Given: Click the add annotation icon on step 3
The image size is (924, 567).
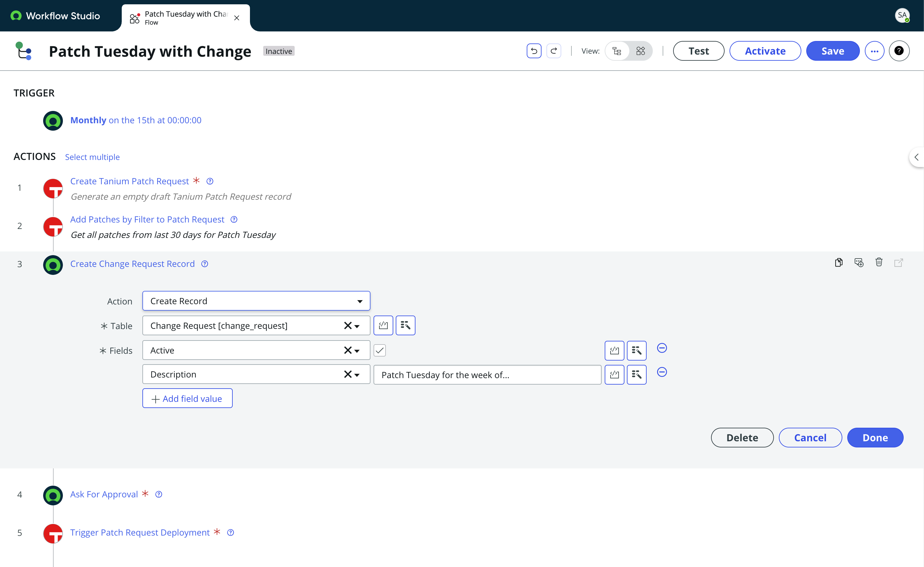Looking at the screenshot, I should (x=859, y=262).
